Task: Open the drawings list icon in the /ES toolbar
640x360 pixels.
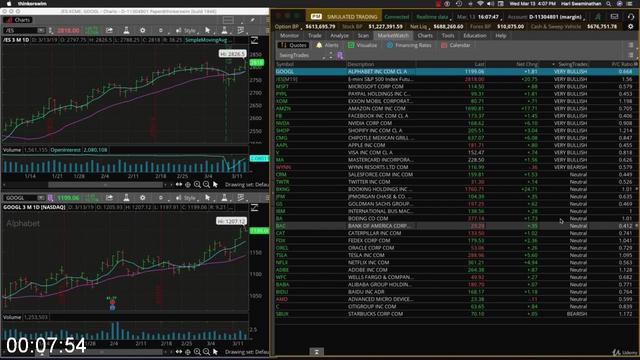Action: pyautogui.click(x=241, y=30)
